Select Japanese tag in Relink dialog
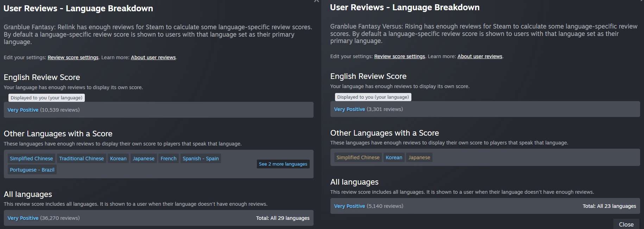Image resolution: width=644 pixels, height=229 pixels. pyautogui.click(x=144, y=159)
